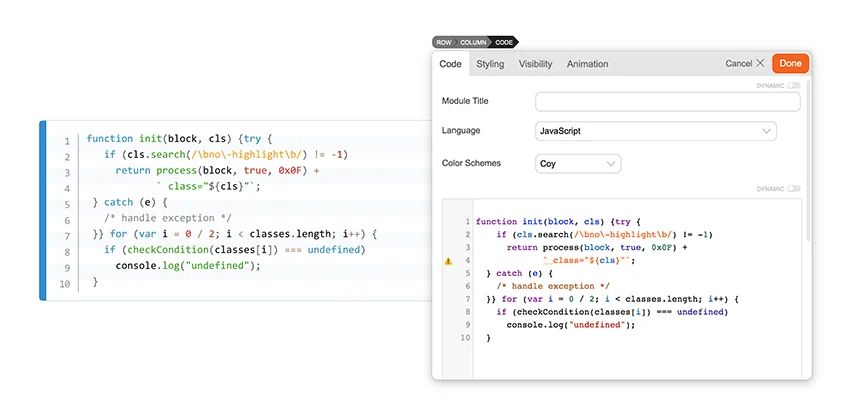Viewport: 850px width, 418px height.
Task: Click '} catch (e) {' in the preview block
Action: pyautogui.click(x=130, y=202)
